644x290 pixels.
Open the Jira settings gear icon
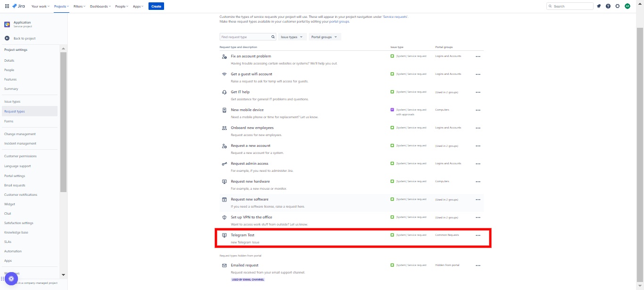click(x=618, y=6)
